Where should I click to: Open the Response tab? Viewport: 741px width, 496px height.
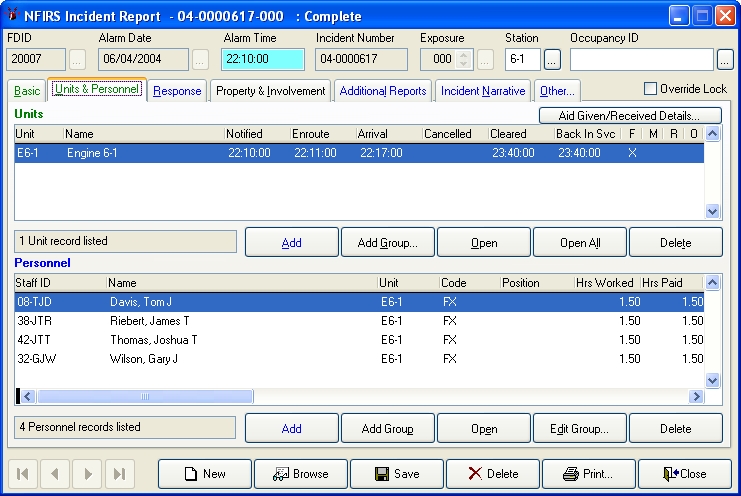point(177,91)
